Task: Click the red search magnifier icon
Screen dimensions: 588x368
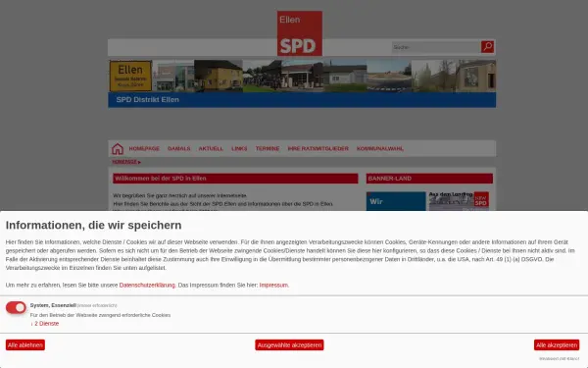Action: tap(487, 47)
